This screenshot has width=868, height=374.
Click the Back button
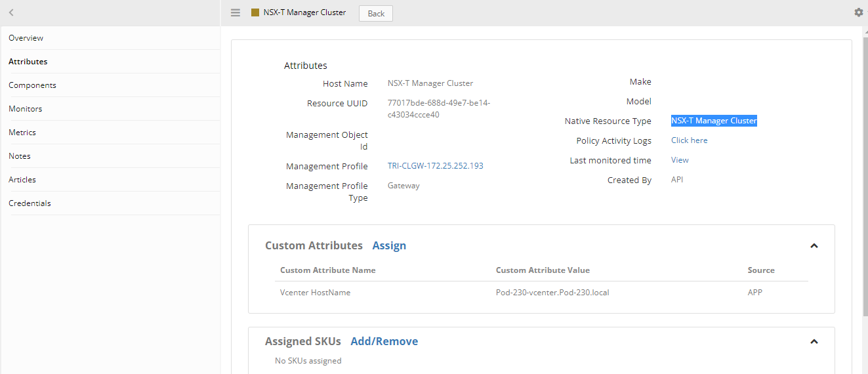tap(376, 13)
